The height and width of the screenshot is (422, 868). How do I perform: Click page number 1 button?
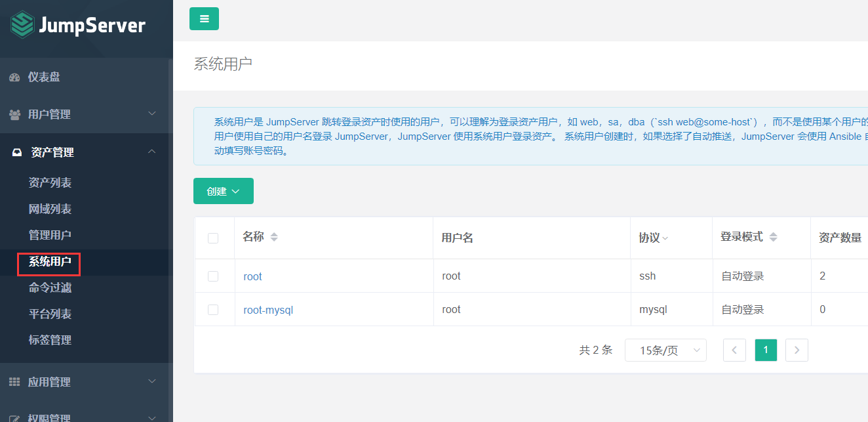point(766,350)
